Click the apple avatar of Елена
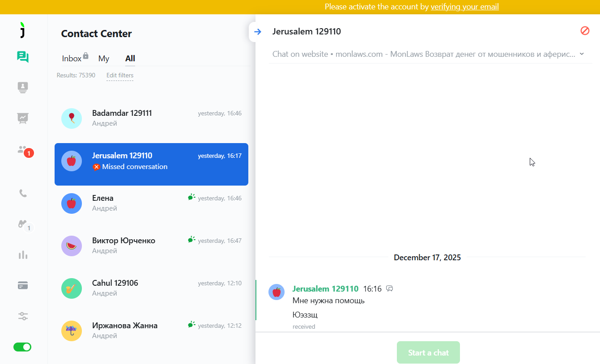Viewport: 600px width, 364px height. click(72, 203)
